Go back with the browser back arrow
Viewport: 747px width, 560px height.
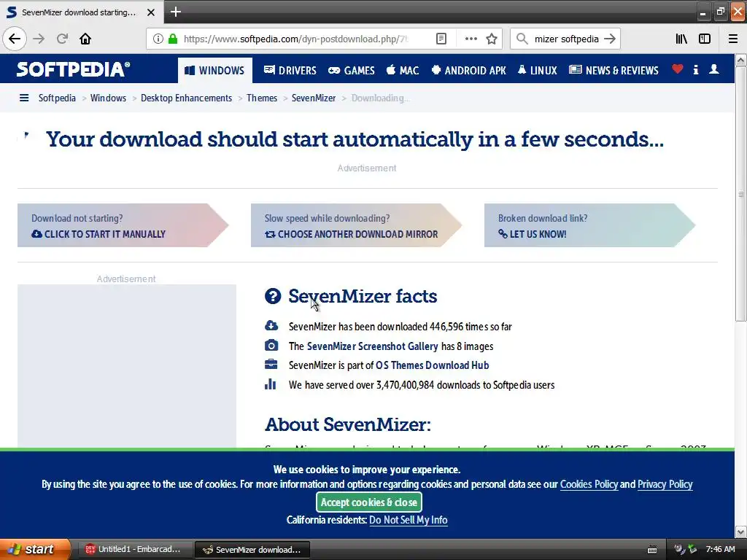(x=15, y=39)
